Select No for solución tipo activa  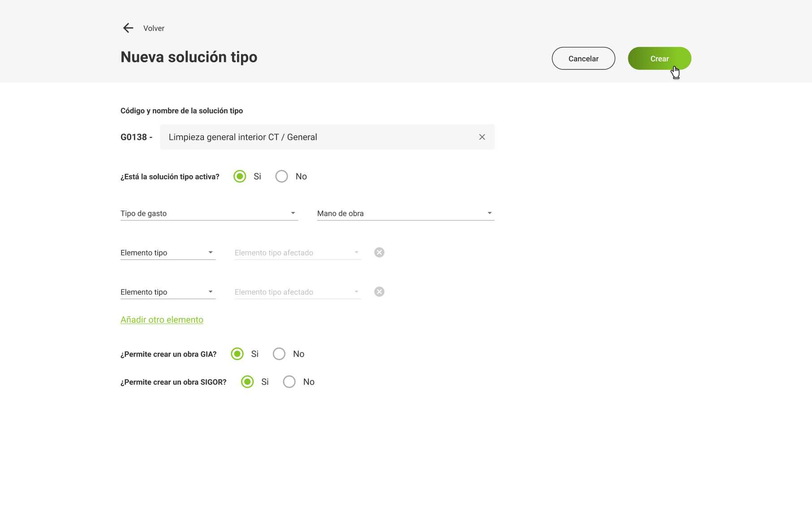click(281, 176)
